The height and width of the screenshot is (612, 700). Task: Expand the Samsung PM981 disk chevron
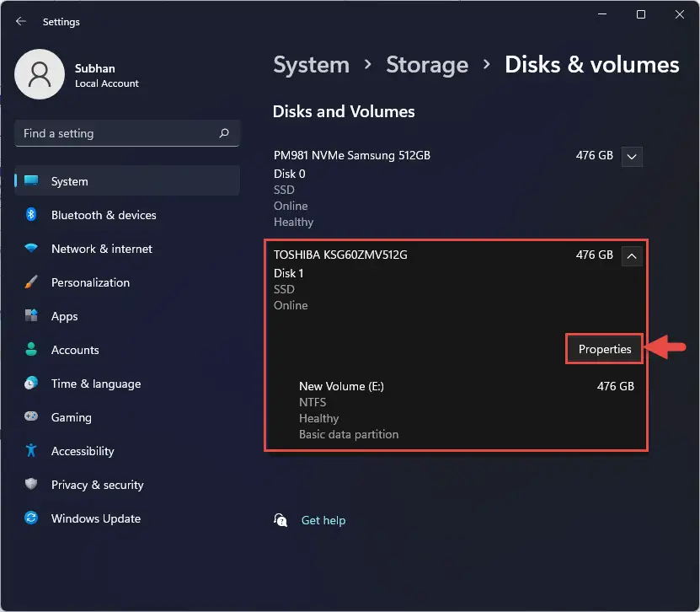(632, 157)
